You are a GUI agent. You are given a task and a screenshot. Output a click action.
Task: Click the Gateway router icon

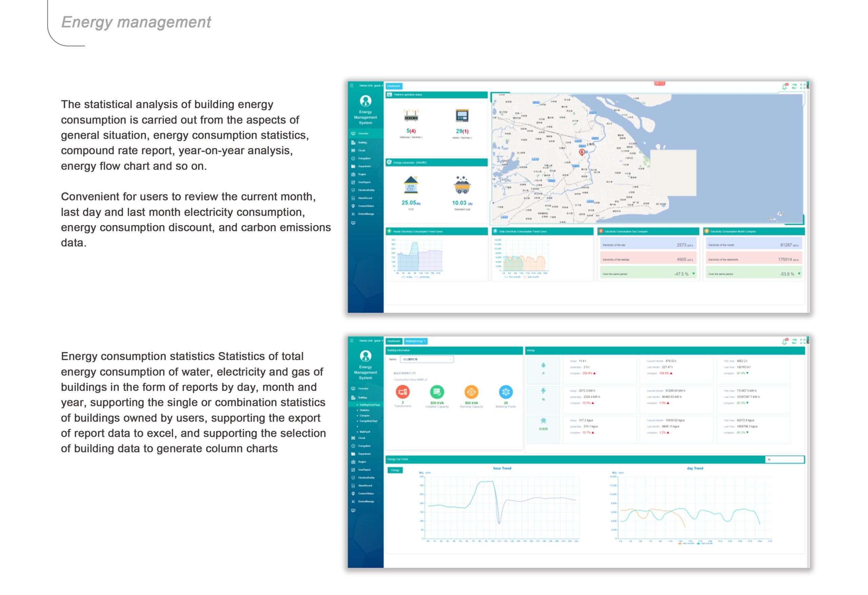[411, 116]
